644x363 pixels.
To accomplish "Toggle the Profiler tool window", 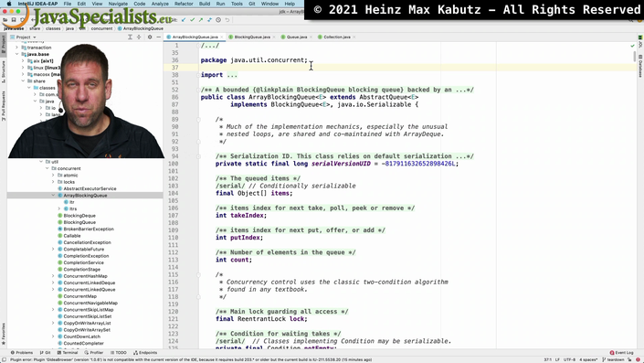I will 94,352.
